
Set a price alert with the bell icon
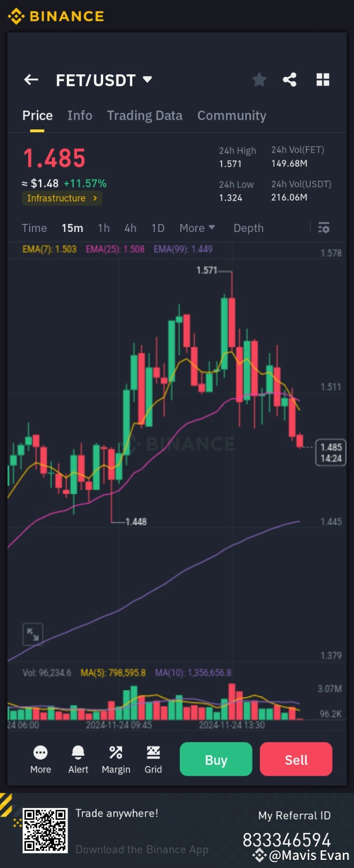(x=78, y=759)
